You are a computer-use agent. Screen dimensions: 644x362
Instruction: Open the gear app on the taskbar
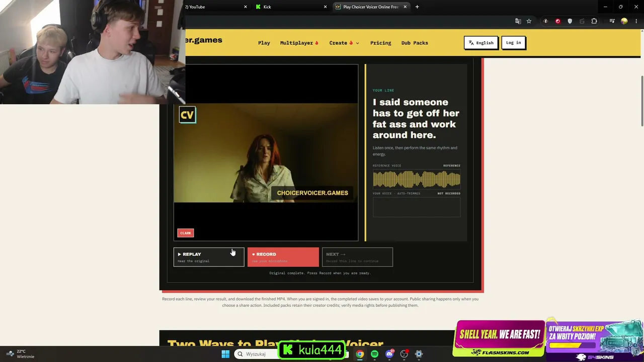pos(419,354)
